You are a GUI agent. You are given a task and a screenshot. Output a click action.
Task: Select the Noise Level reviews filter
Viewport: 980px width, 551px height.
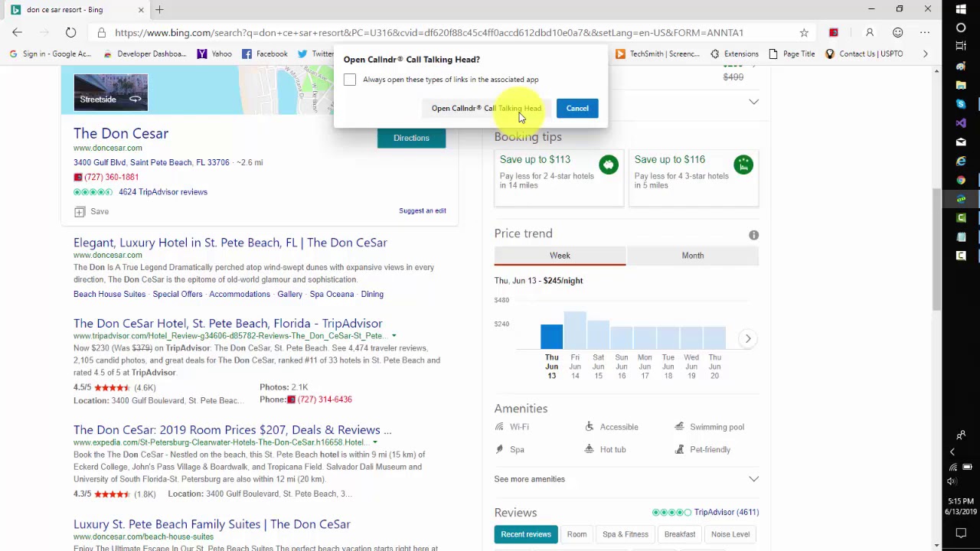(x=730, y=534)
